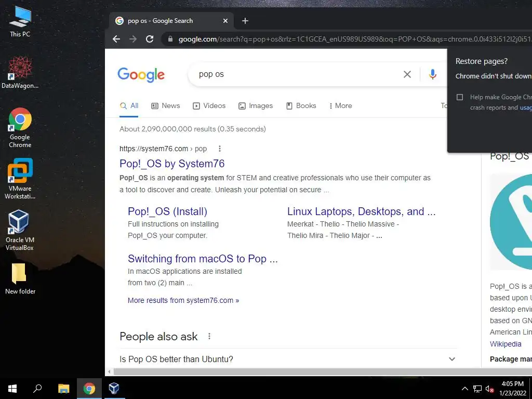Open the More search filters menu
Viewport: 532px width, 399px height.
coord(340,106)
